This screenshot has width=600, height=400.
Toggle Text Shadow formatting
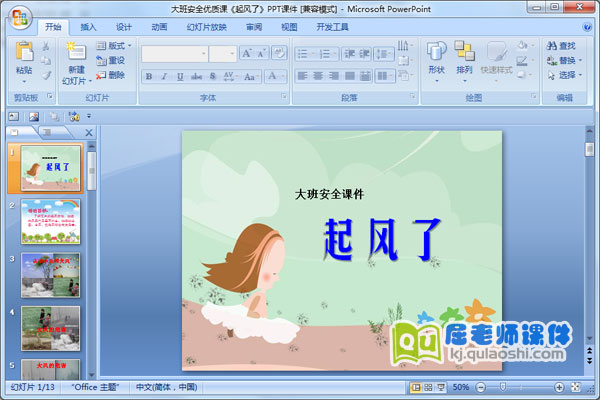tap(213, 76)
